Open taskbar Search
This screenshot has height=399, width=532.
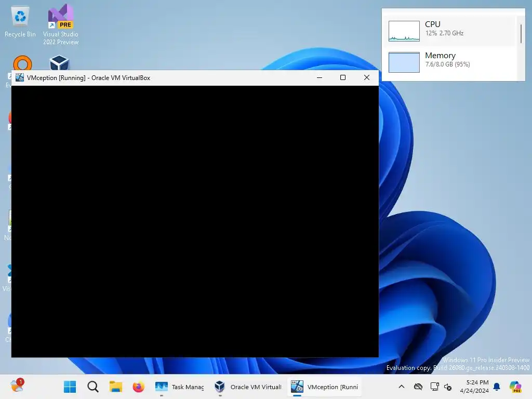click(92, 387)
